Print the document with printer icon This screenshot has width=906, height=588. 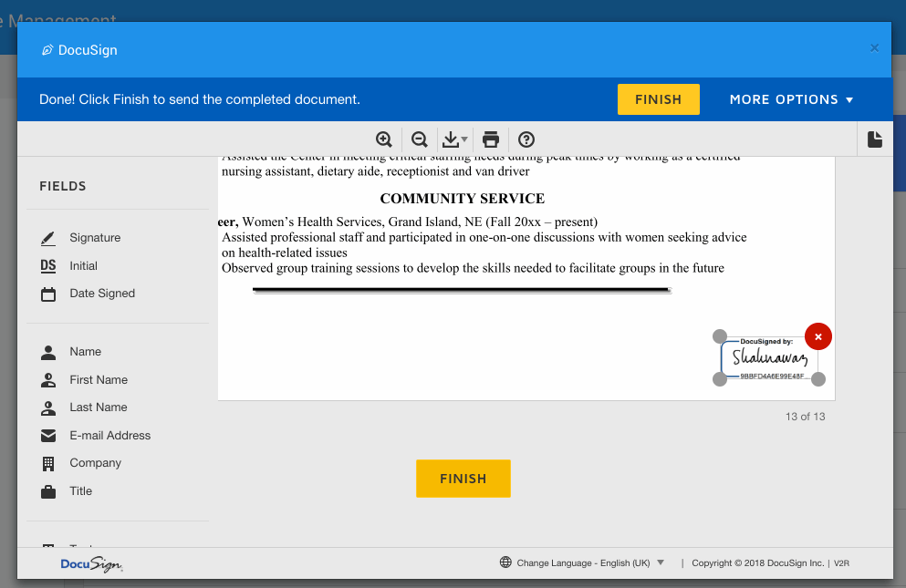click(491, 139)
